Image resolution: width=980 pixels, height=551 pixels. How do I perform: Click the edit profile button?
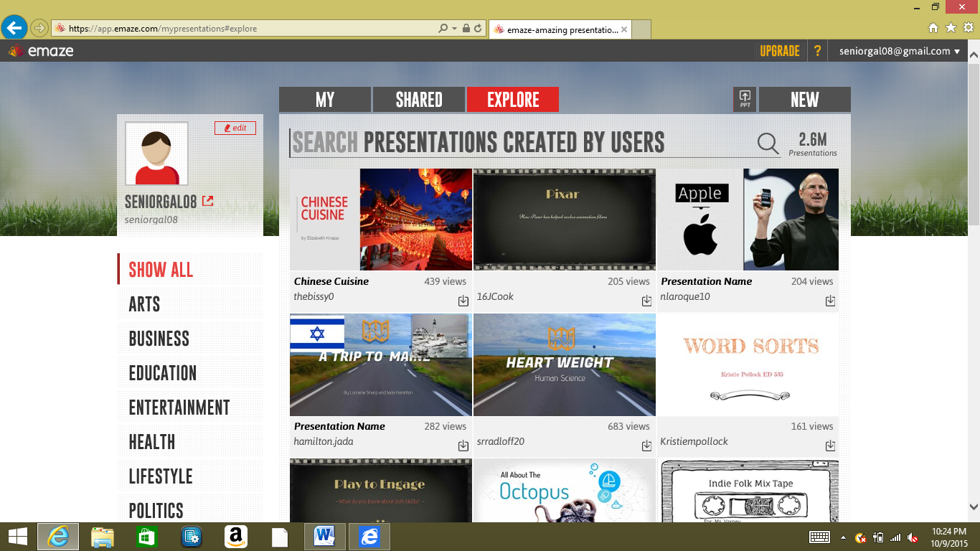point(235,128)
